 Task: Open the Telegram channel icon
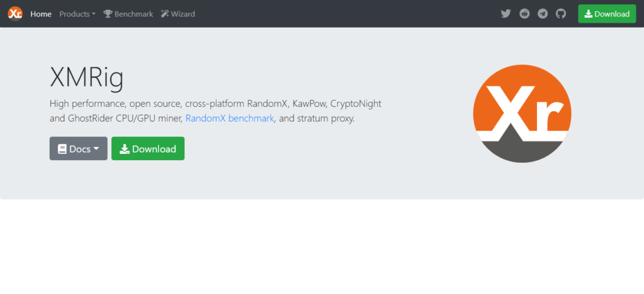click(543, 14)
